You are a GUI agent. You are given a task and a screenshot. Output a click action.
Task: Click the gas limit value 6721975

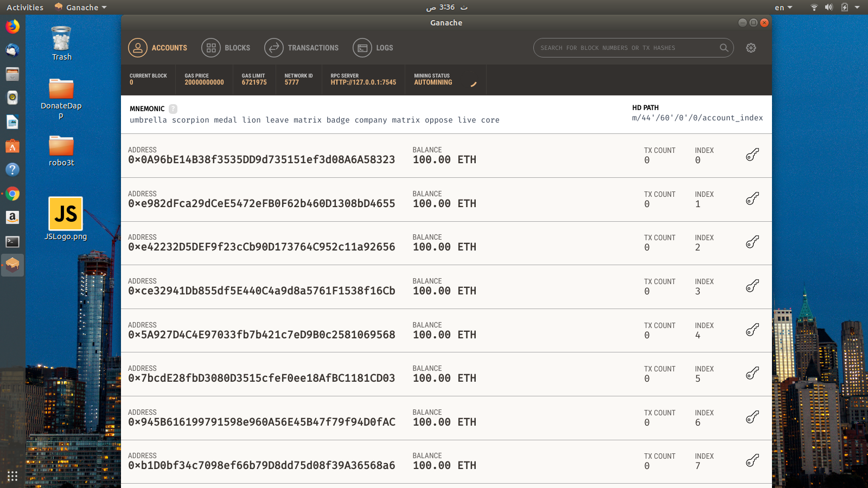(254, 82)
